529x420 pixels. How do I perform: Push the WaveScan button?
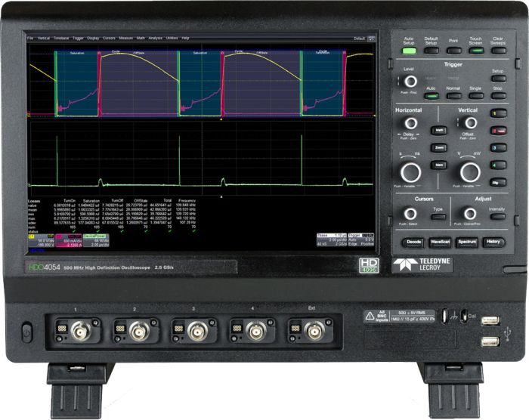click(440, 242)
